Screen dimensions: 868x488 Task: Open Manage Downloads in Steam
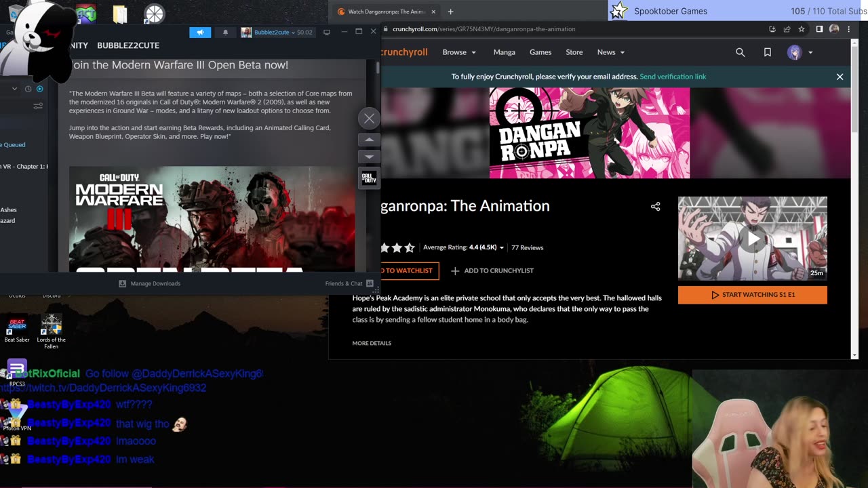[x=149, y=283]
